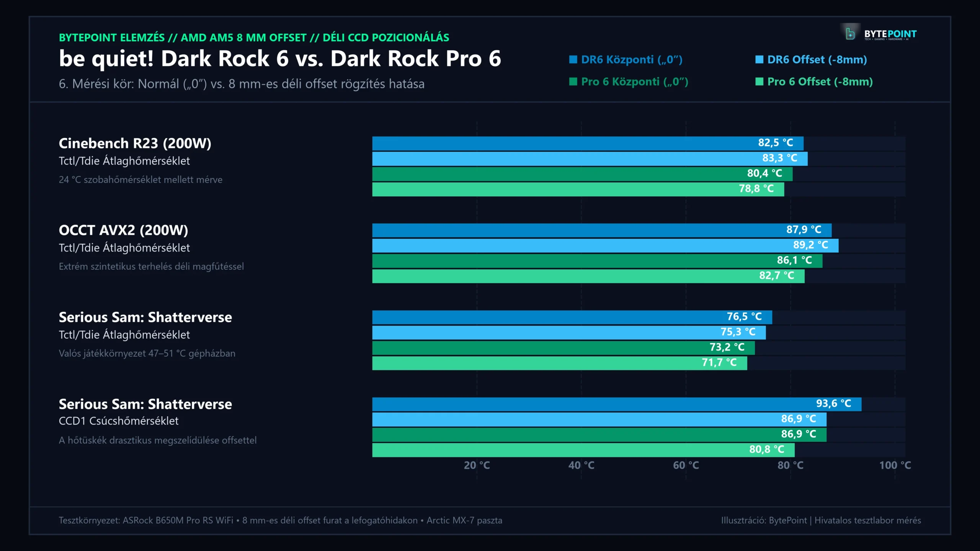This screenshot has height=551, width=980.
Task: Click the 'Pro 6 Offset (-8mm)' legend label
Action: 820,82
